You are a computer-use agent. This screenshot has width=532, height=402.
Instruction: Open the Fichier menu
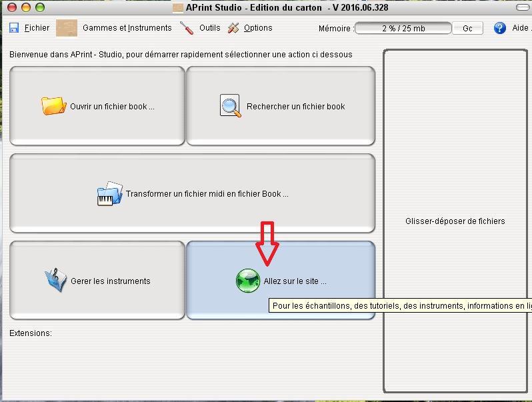37,28
